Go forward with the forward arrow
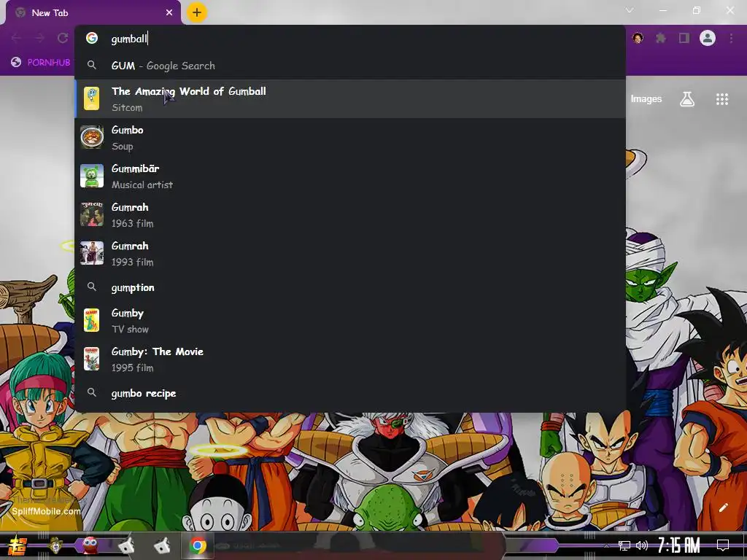 click(39, 38)
